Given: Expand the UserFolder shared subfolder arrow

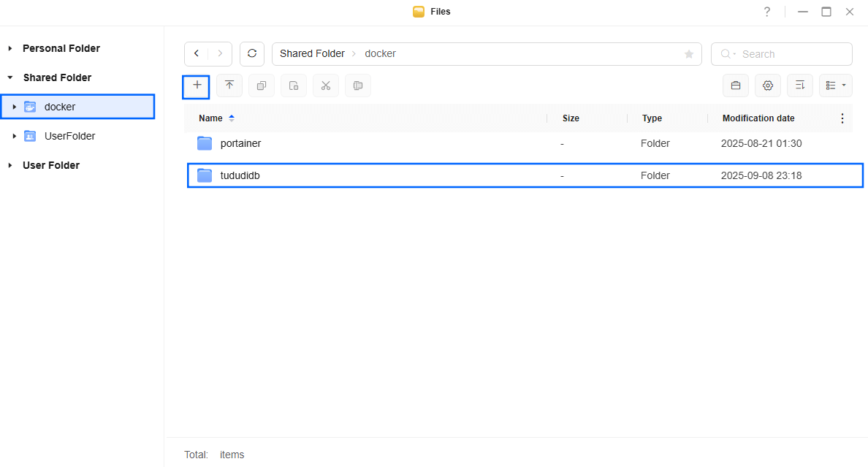Looking at the screenshot, I should 14,136.
